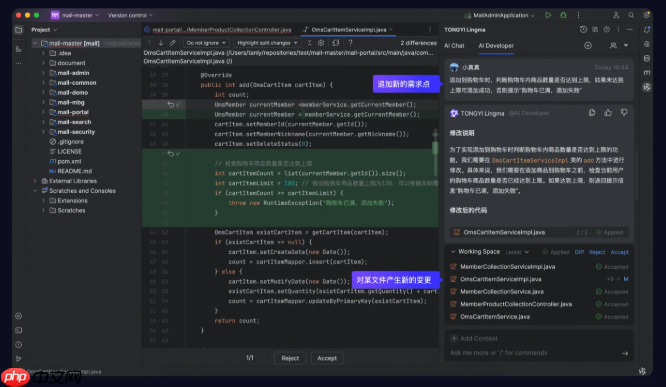Screen dimensions: 666x387
Task: Jump to next difference arrow
Action: pyautogui.click(x=161, y=43)
